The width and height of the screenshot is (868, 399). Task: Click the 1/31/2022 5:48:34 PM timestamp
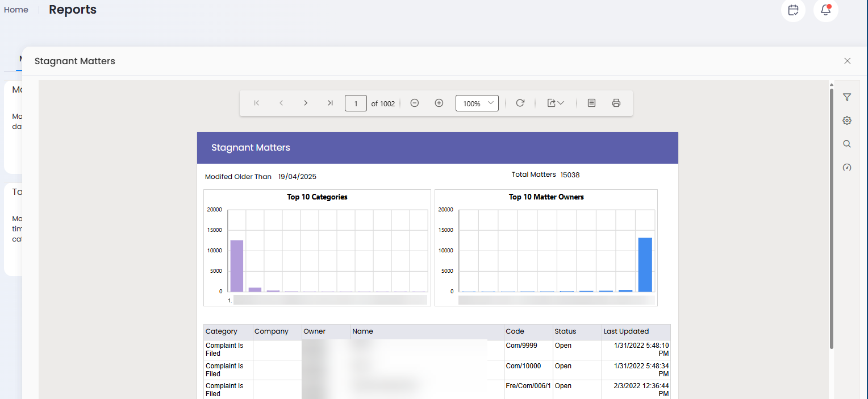click(641, 370)
